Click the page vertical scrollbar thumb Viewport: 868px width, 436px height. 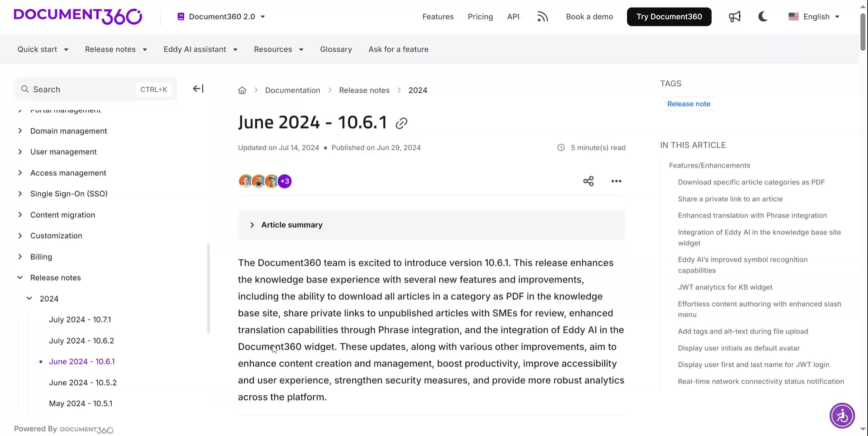click(x=862, y=32)
